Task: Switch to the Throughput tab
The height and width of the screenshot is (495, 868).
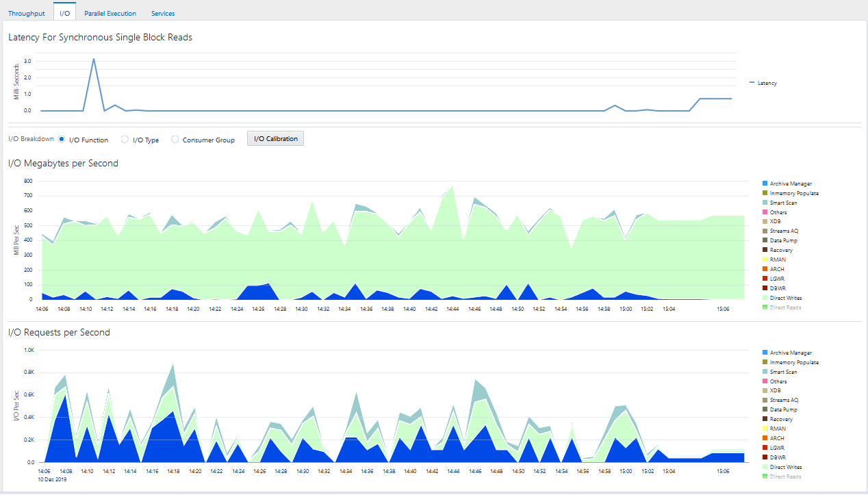Action: coord(27,13)
